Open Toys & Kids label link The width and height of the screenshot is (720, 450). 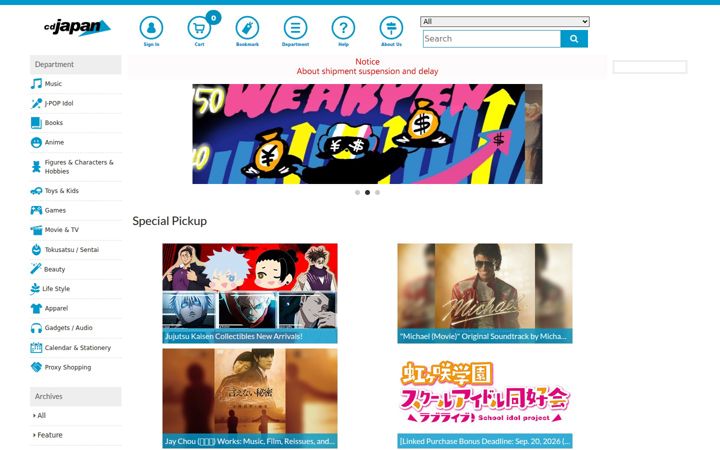pyautogui.click(x=62, y=191)
